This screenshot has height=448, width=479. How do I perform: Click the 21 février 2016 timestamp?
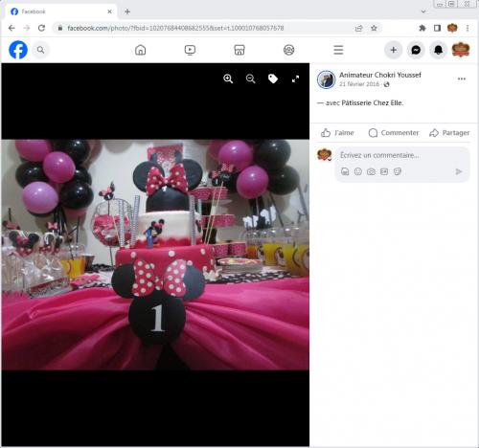tap(359, 84)
